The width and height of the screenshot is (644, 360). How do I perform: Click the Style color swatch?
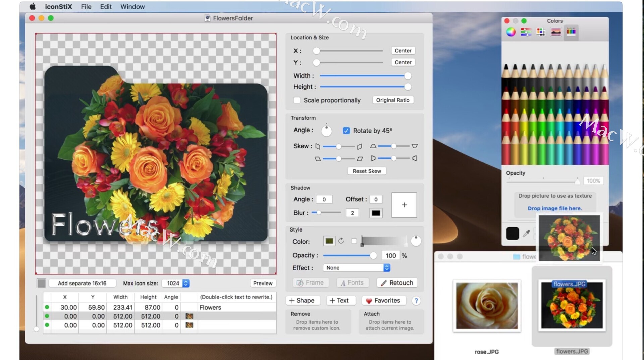(x=329, y=241)
